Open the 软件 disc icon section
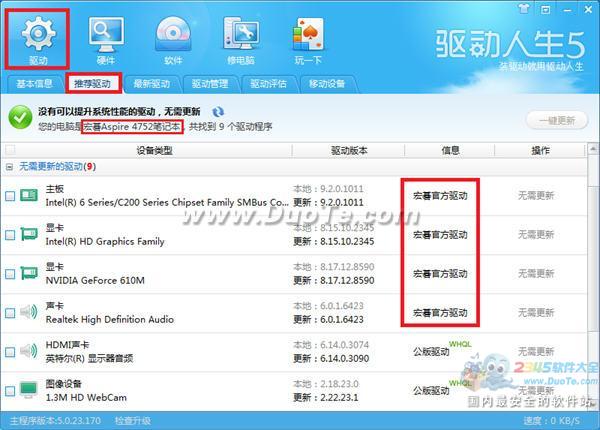This screenshot has height=430, width=600. click(173, 39)
